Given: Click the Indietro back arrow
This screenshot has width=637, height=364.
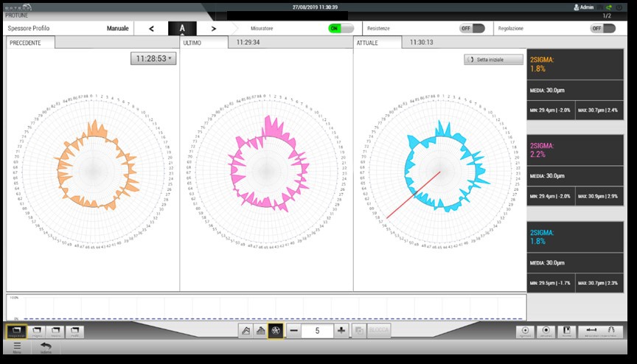Looking at the screenshot, I should (x=46, y=347).
